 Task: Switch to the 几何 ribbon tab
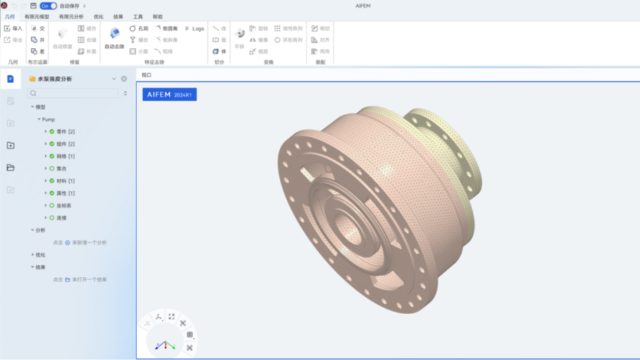click(x=10, y=17)
